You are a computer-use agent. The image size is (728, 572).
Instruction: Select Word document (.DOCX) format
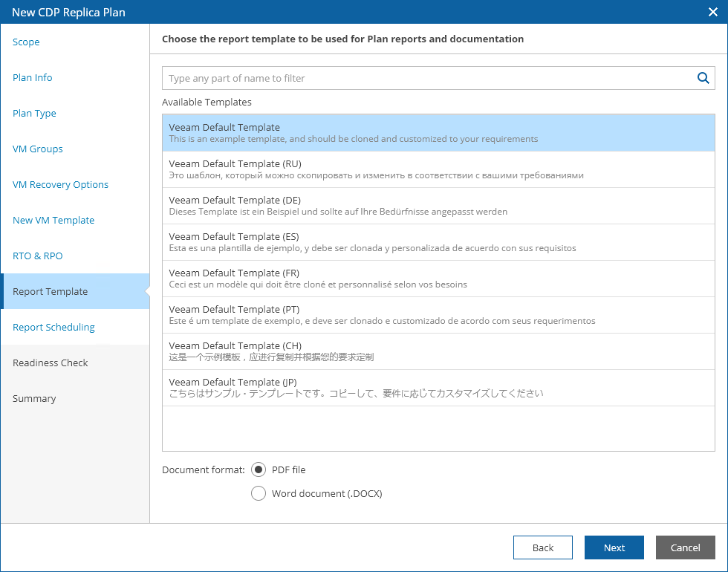(259, 493)
